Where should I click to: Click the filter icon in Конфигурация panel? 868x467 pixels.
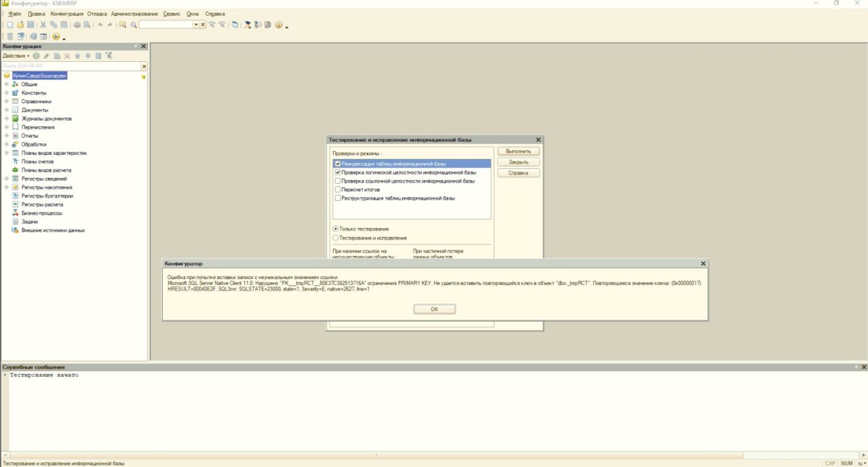click(x=108, y=56)
